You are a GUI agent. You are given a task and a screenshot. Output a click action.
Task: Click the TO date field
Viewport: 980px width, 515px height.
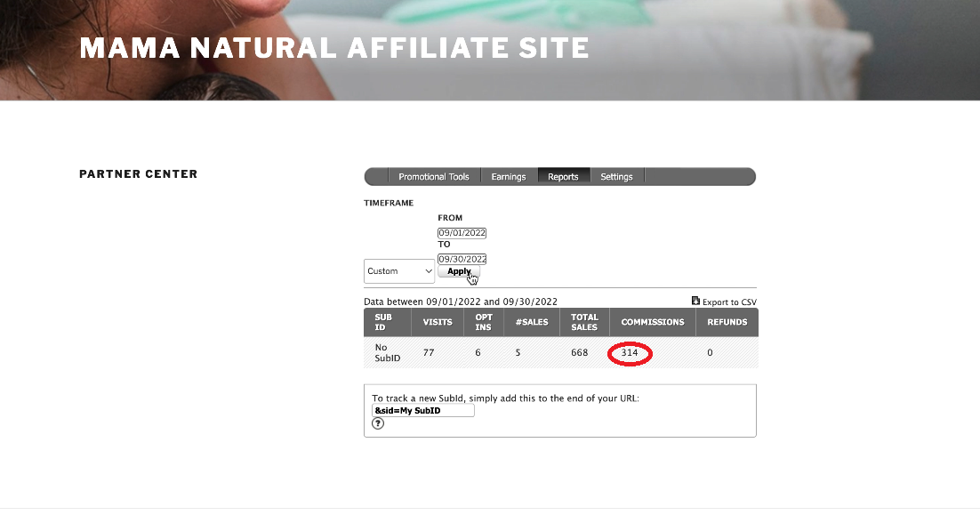(x=462, y=259)
